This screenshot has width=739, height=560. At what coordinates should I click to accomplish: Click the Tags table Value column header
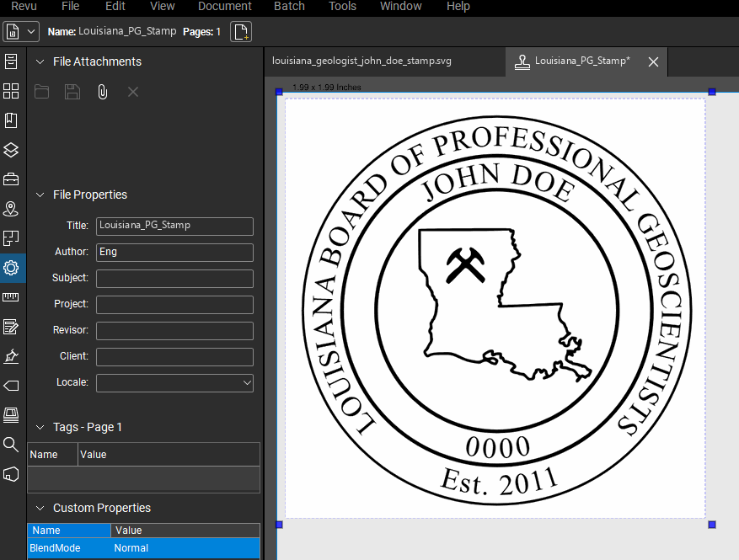(x=169, y=455)
